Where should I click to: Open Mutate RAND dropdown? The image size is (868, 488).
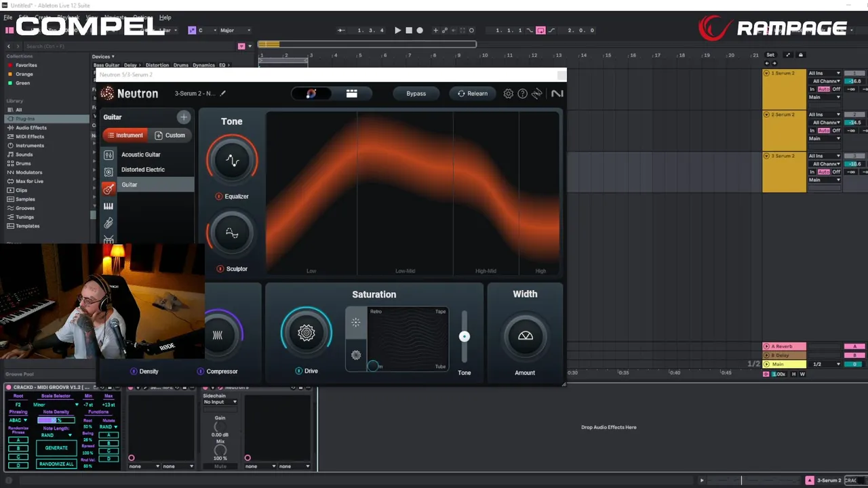point(108,427)
